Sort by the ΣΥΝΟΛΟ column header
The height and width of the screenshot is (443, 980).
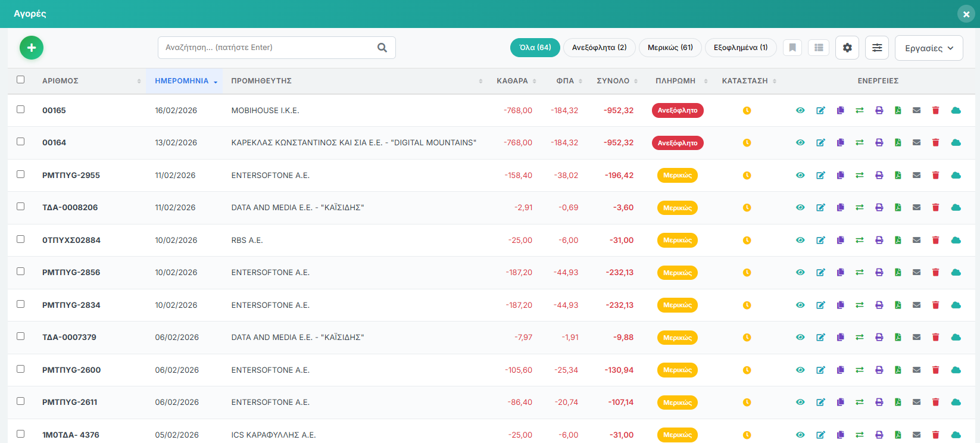[613, 81]
